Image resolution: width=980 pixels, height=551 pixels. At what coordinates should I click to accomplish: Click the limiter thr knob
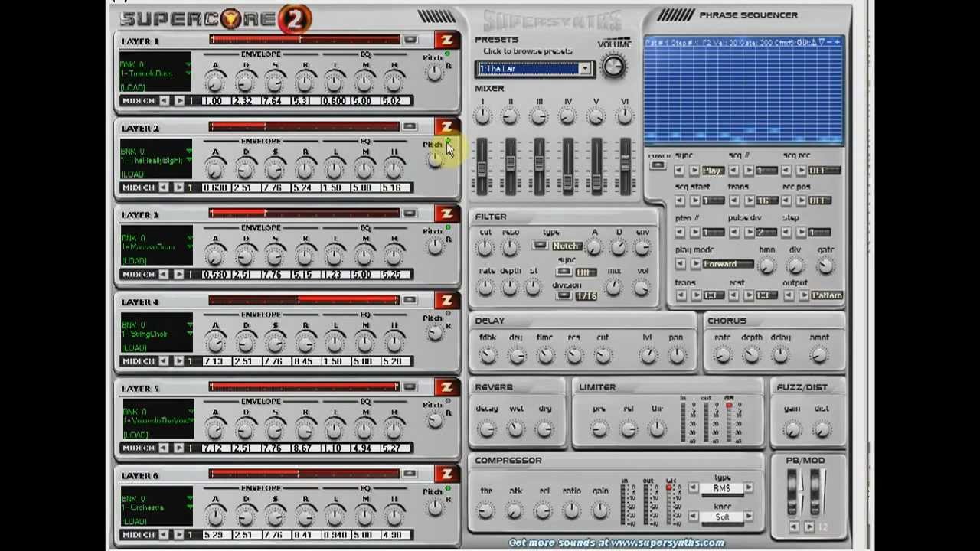[x=657, y=429]
